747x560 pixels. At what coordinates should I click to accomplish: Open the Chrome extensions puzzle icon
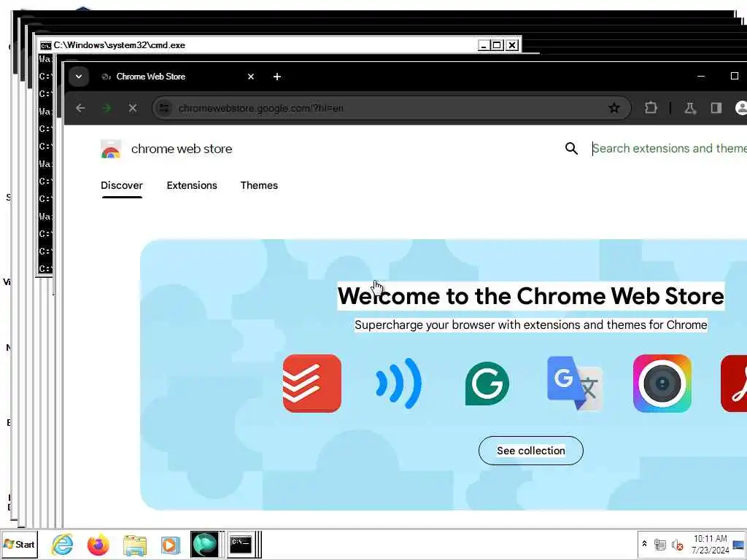tap(651, 108)
